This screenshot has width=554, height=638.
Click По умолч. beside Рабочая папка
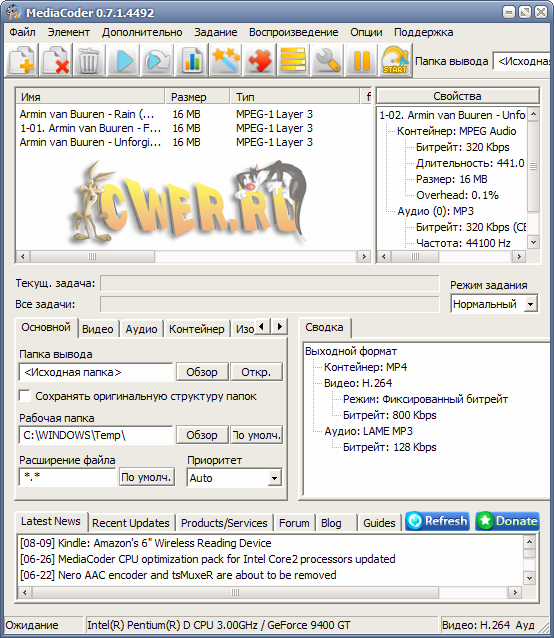coord(256,435)
